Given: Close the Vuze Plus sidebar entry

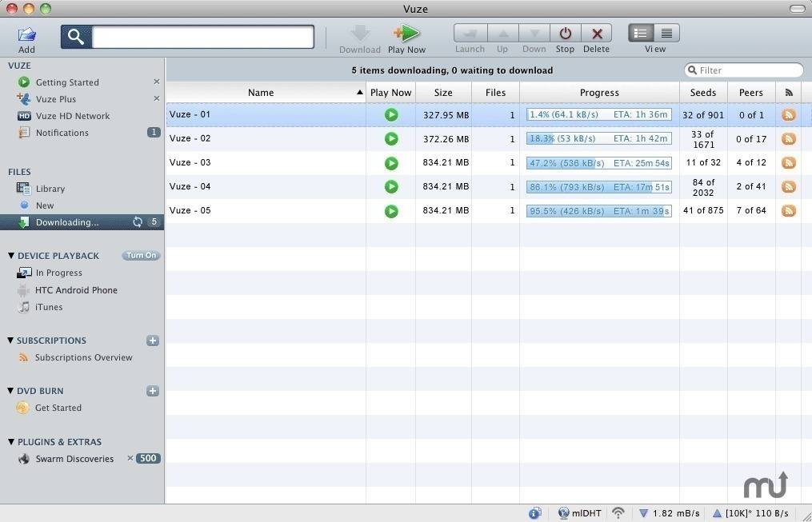Looking at the screenshot, I should point(156,98).
